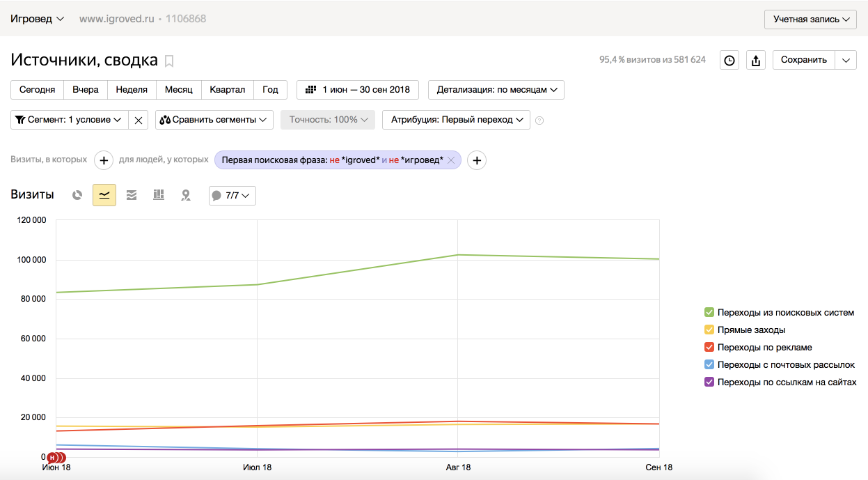Switch to bar column chart view
This screenshot has height=480, width=868.
(x=159, y=195)
